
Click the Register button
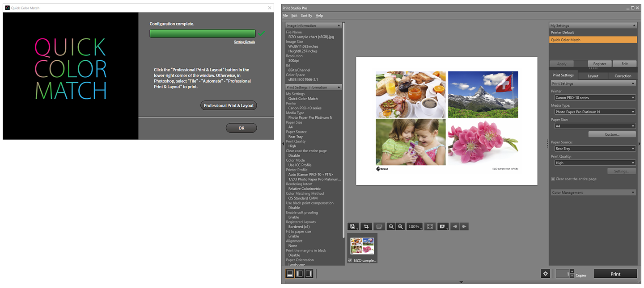click(x=600, y=64)
